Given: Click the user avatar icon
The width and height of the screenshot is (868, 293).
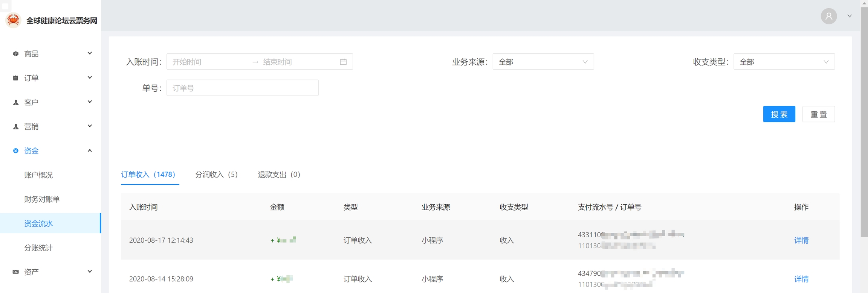Looking at the screenshot, I should click(x=828, y=16).
